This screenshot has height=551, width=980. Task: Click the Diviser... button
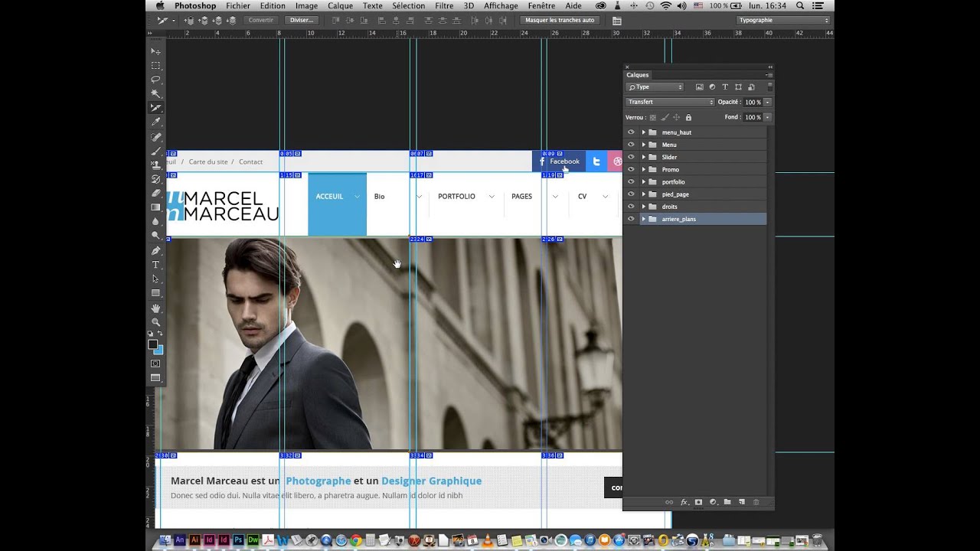302,20
